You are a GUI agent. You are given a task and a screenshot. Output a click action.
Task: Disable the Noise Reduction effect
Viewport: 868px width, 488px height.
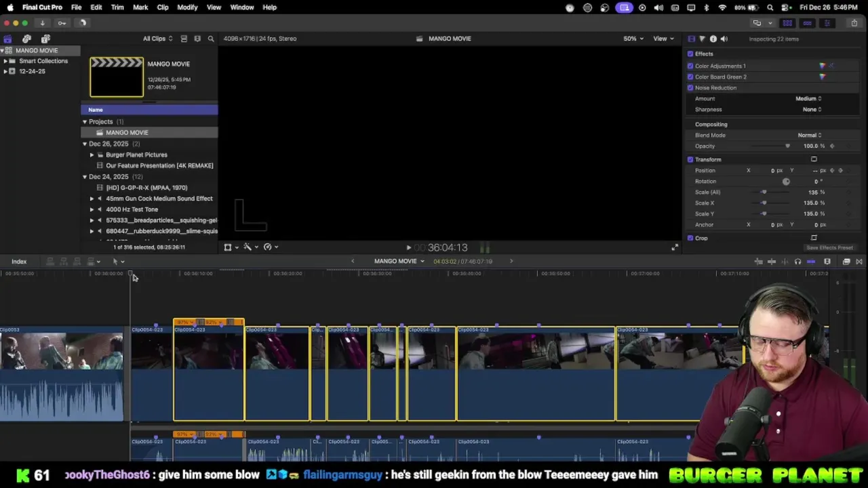point(690,87)
